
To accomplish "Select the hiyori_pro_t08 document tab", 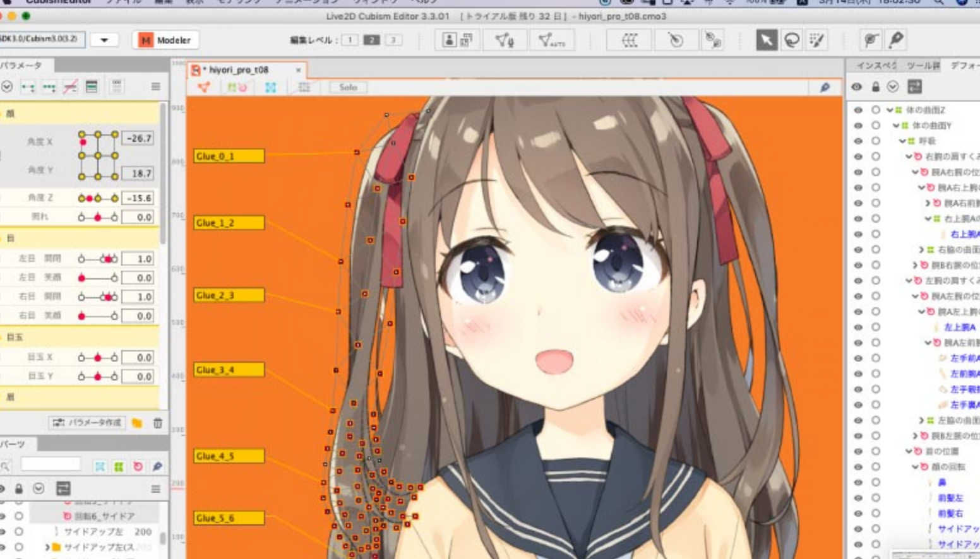I will 246,69.
